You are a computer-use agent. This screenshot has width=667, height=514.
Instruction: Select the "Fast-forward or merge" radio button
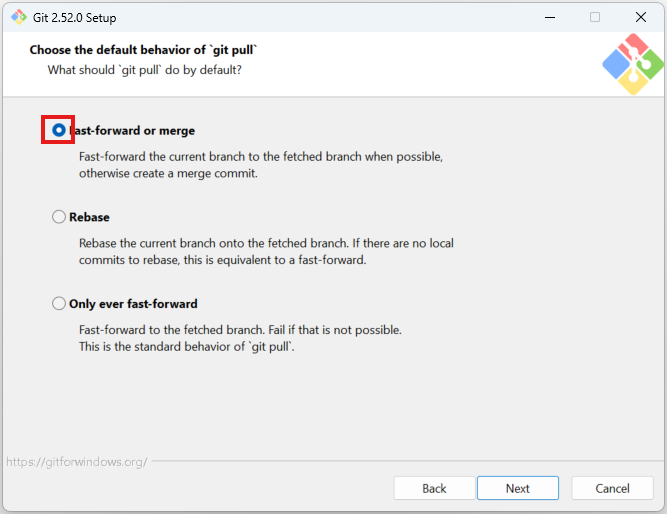click(59, 130)
